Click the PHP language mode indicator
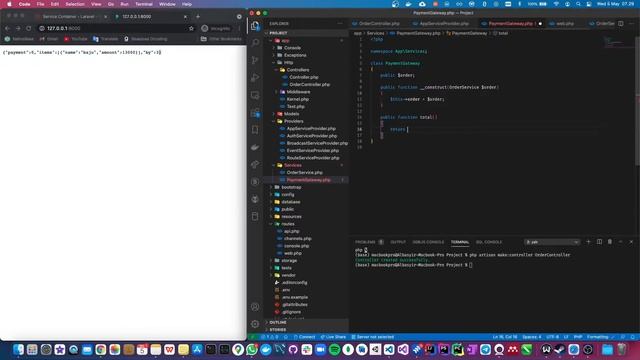 point(578,337)
